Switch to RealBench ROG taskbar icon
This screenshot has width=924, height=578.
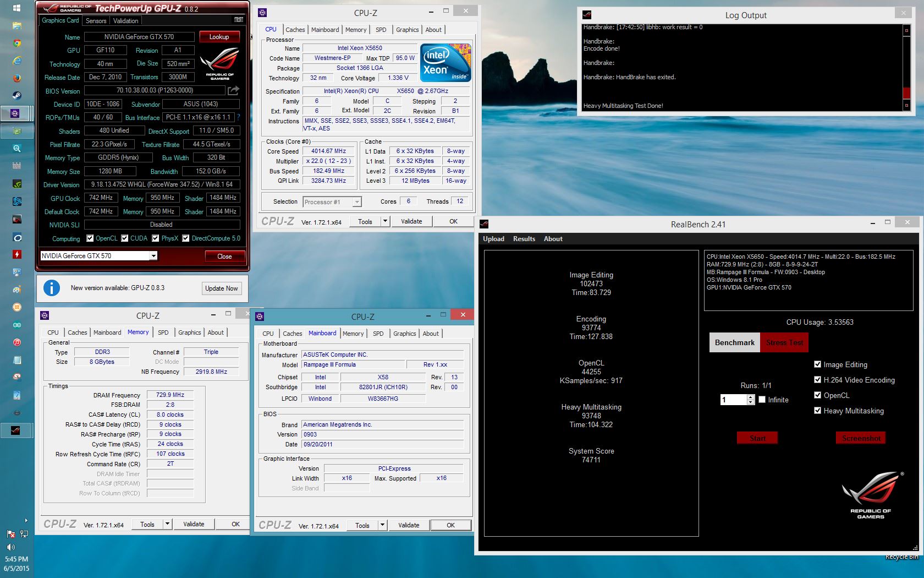15,430
